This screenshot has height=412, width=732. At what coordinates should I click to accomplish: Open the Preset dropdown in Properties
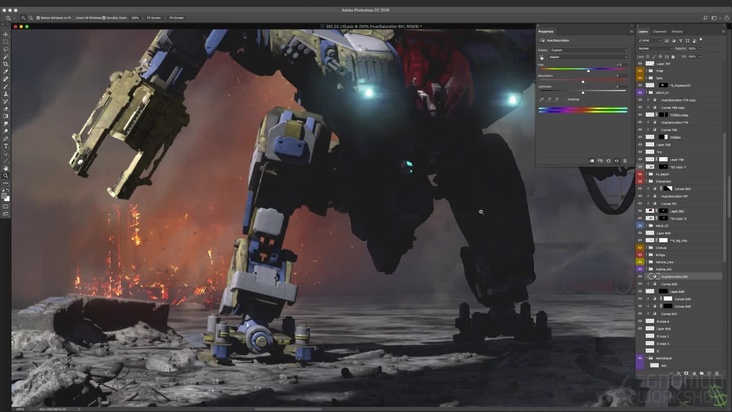coord(588,50)
